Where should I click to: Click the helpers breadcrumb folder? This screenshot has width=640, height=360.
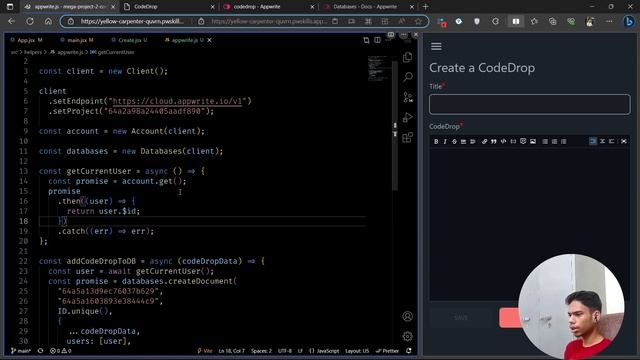33,52
